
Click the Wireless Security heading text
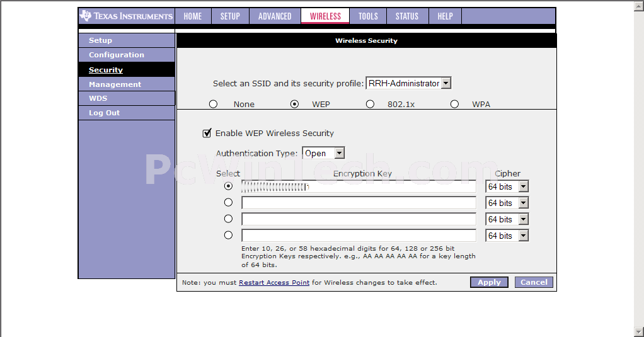[366, 41]
